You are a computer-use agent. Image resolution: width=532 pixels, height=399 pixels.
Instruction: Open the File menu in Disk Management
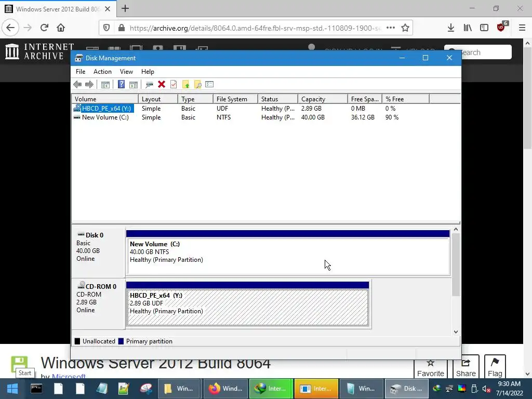pos(81,72)
